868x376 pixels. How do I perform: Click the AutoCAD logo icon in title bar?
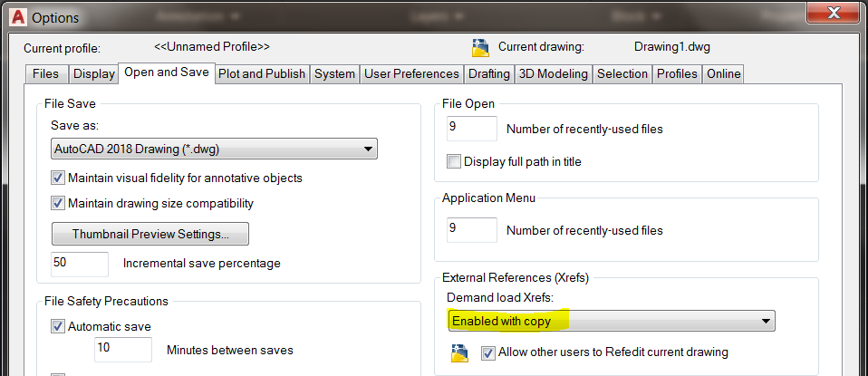15,17
